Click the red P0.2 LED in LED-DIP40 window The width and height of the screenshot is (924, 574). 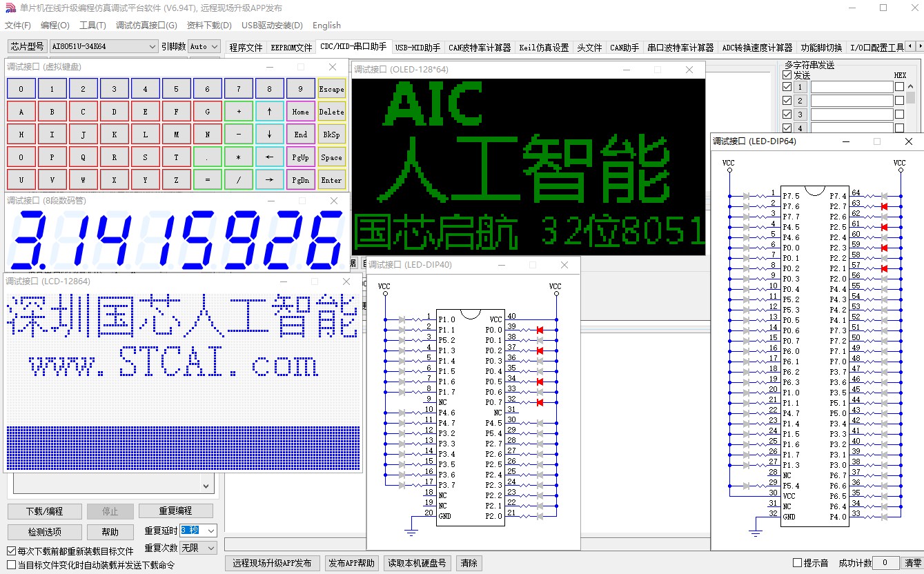[540, 351]
